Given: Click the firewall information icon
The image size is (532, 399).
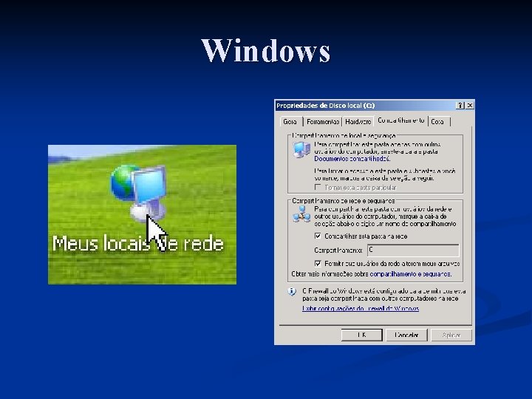Looking at the screenshot, I should (292, 291).
